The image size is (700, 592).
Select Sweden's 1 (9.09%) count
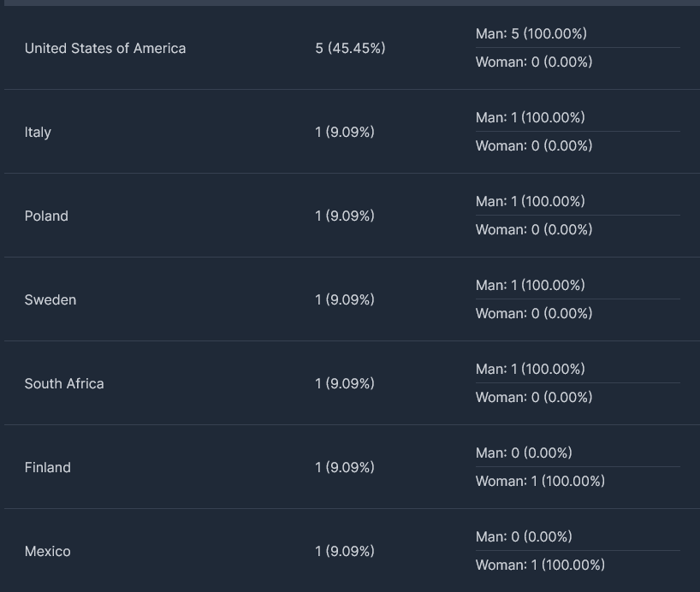pyautogui.click(x=344, y=300)
